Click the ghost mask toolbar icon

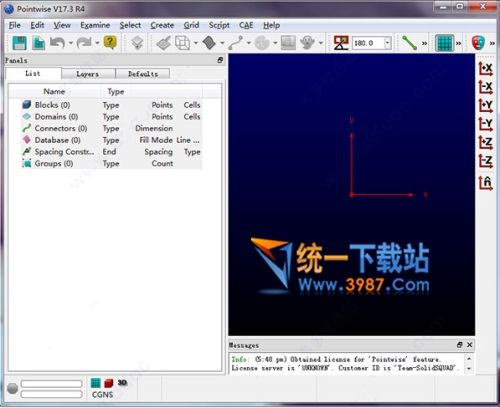(307, 43)
